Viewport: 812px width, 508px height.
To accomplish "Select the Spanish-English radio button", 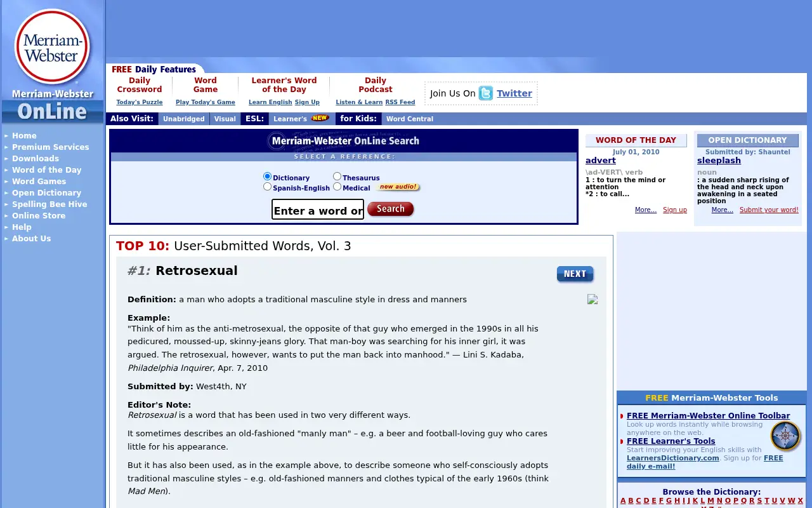I will coord(267,187).
